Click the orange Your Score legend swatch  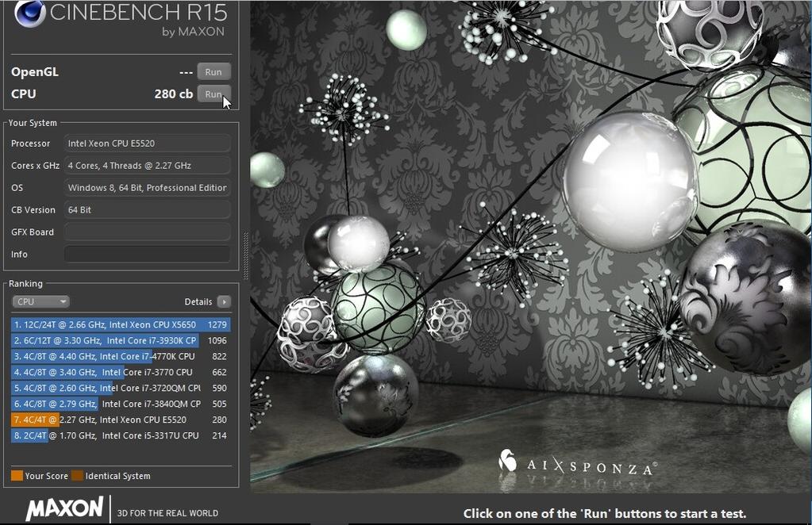click(17, 476)
